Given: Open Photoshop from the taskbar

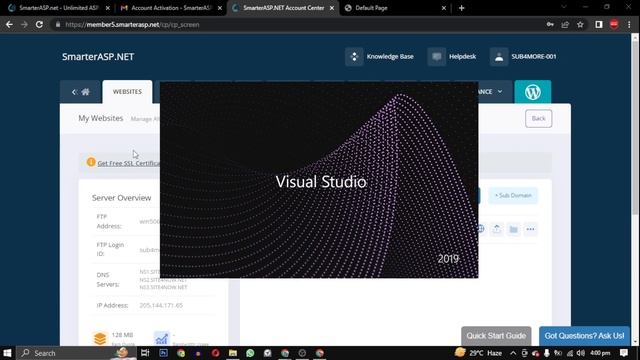Looking at the screenshot, I should 163,353.
